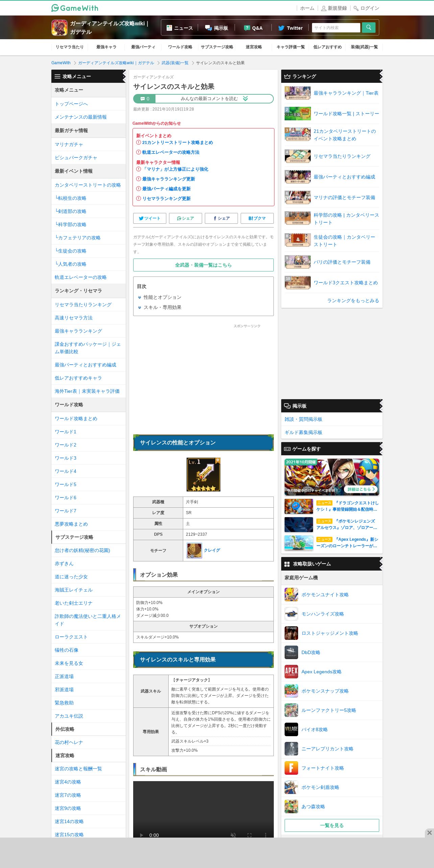Jump to スキル・専用効果 in table of contents
The image size is (434, 868).
(162, 307)
